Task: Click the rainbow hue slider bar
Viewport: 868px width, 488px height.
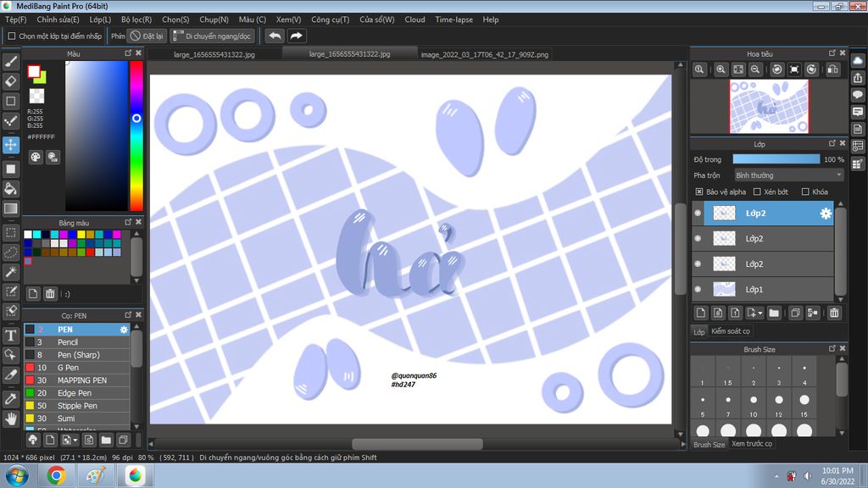Action: coord(136,136)
